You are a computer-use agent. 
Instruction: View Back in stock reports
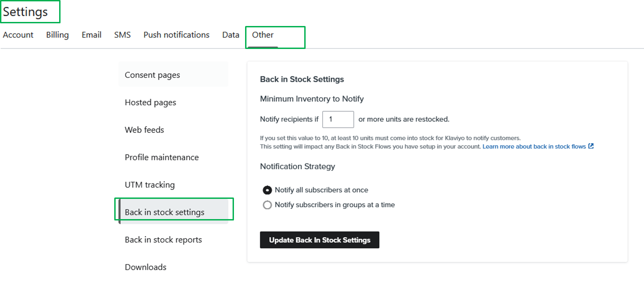163,240
